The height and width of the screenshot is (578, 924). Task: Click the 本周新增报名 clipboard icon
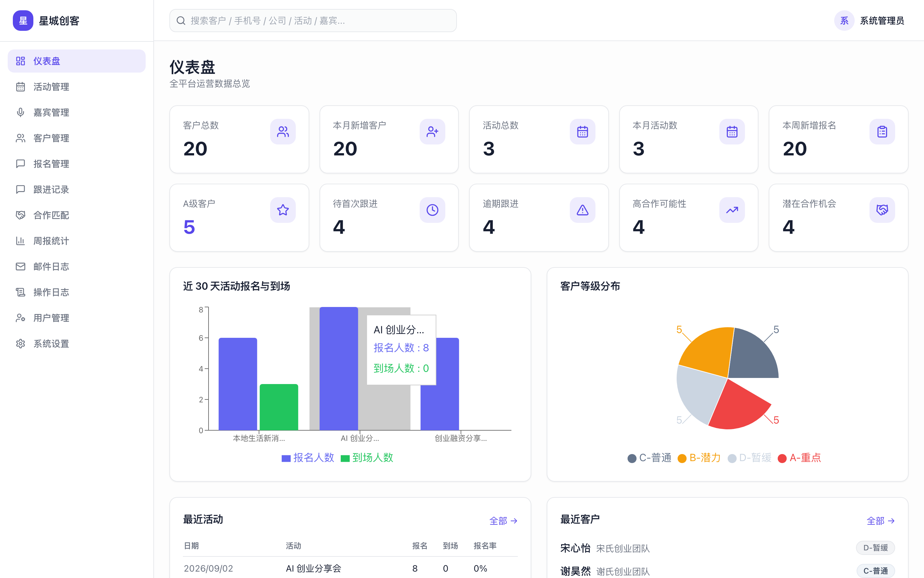tap(882, 132)
